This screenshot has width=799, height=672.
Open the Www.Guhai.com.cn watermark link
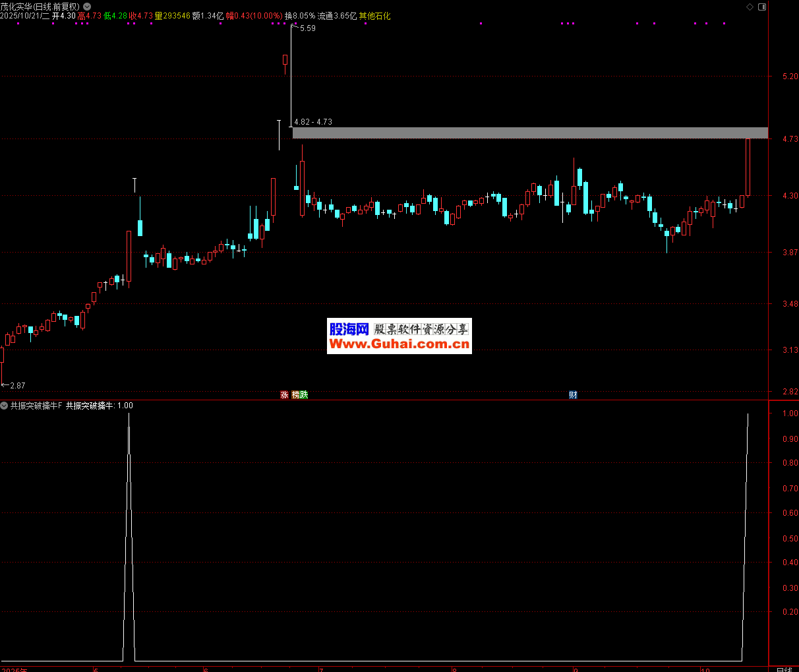pos(399,344)
